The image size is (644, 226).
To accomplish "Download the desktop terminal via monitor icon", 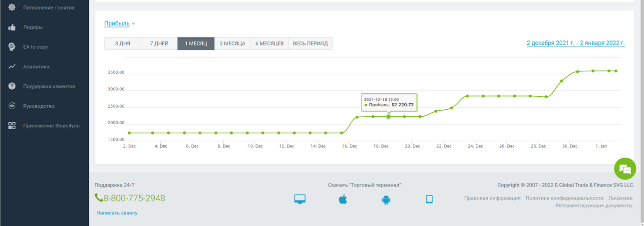I will [300, 200].
